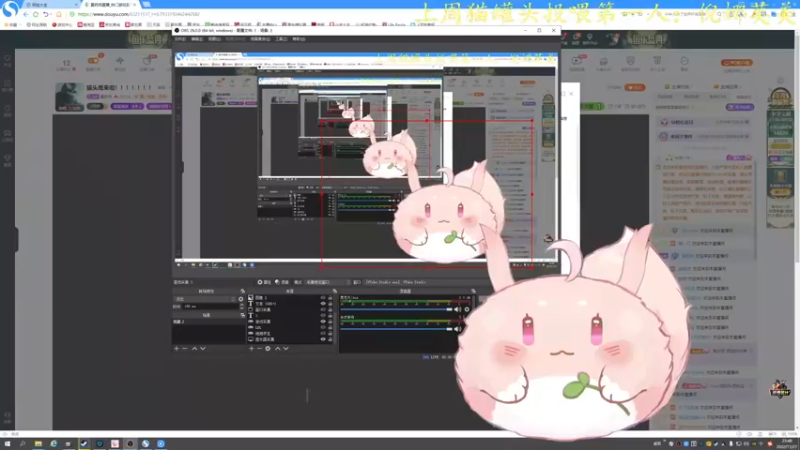Open selected source properties gear icon

268,348
